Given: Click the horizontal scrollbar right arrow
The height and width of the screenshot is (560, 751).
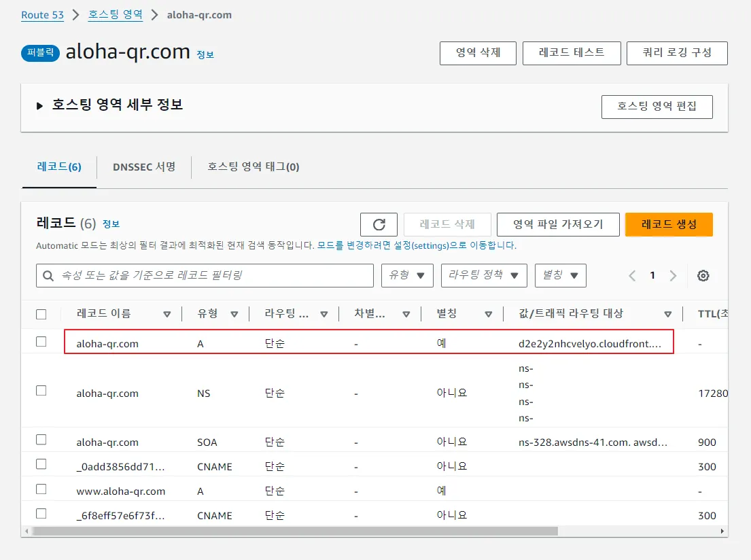Looking at the screenshot, I should (x=722, y=531).
